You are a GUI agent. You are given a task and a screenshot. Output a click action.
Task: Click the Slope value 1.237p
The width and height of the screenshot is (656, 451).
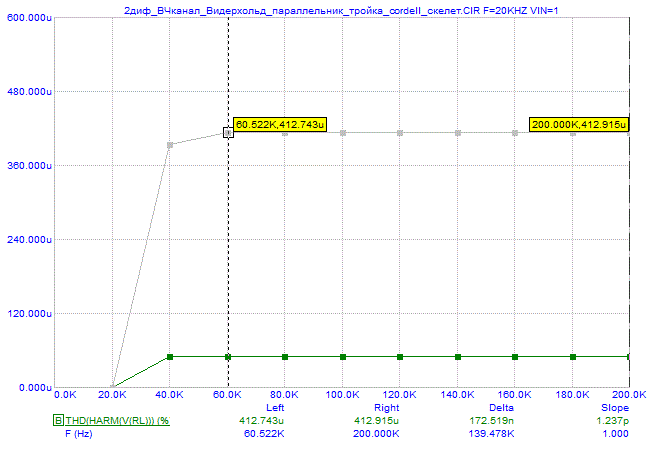612,420
